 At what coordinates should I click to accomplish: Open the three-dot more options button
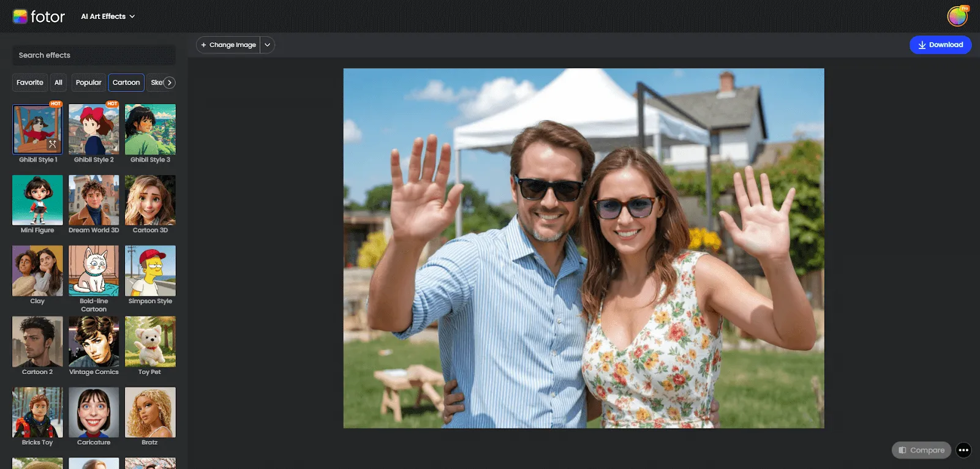pos(963,450)
